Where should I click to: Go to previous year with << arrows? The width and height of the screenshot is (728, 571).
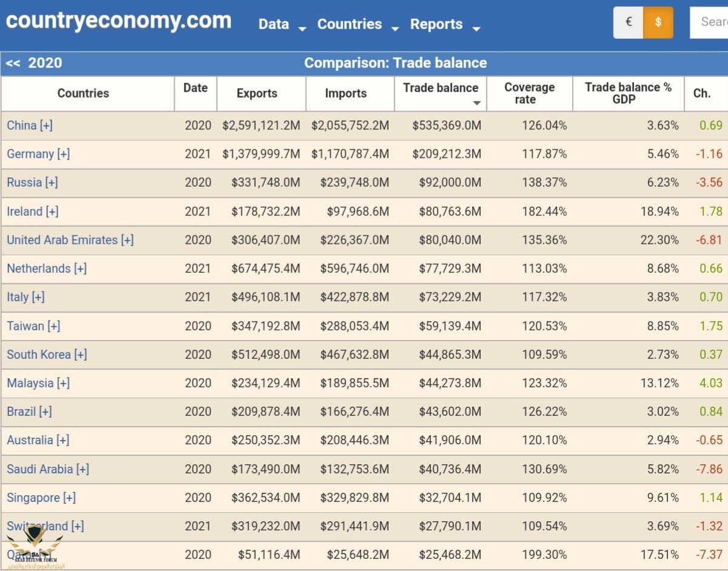coord(13,63)
